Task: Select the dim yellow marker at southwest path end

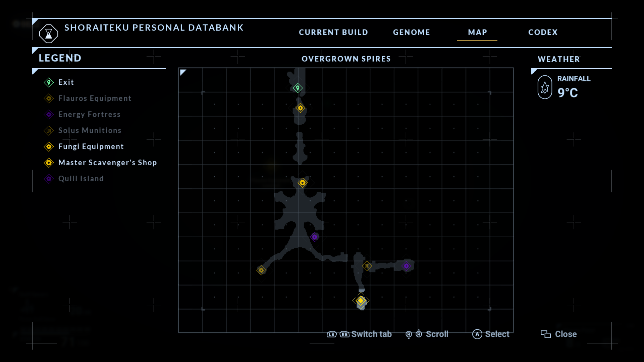Action: coord(261,270)
